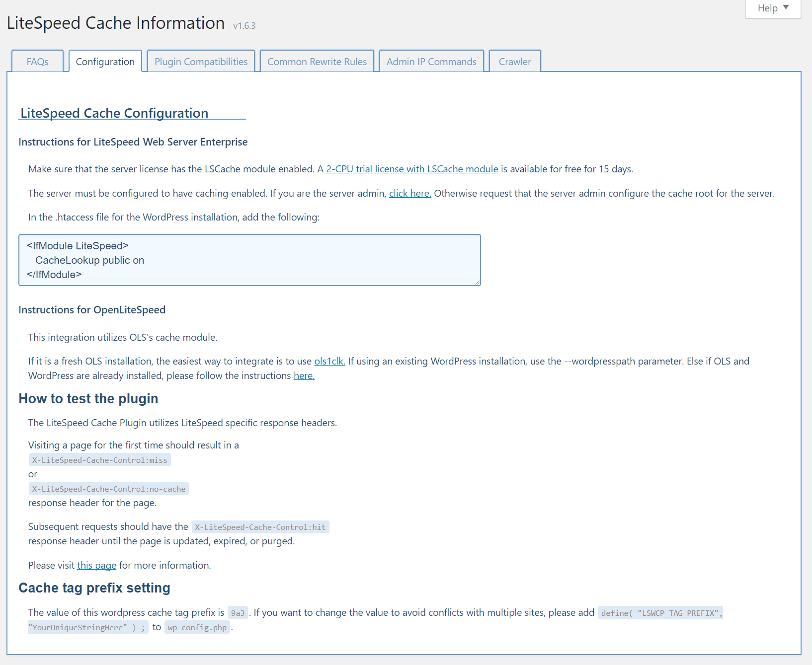
Task: Follow the 'here.' OLS instructions link
Action: 304,375
